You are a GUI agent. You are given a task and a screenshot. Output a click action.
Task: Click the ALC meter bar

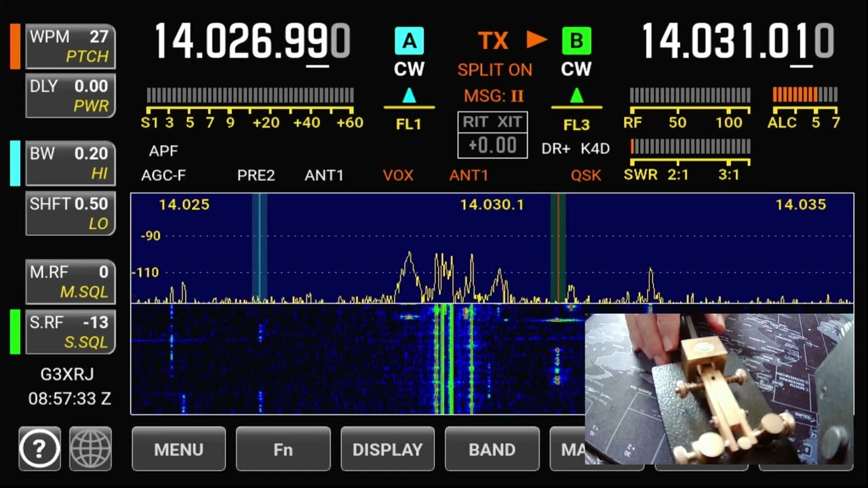point(806,95)
